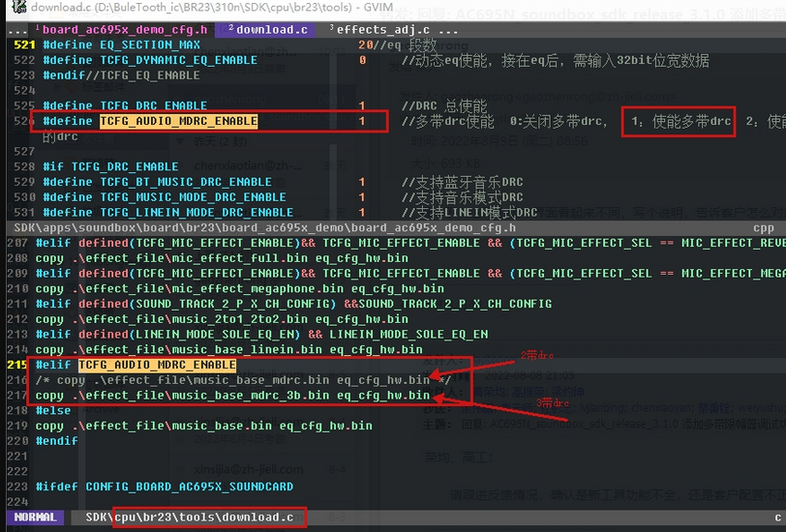Click highlighted TCFG_AUDIO_MDRC_ENABLE on line 526

pyautogui.click(x=178, y=121)
